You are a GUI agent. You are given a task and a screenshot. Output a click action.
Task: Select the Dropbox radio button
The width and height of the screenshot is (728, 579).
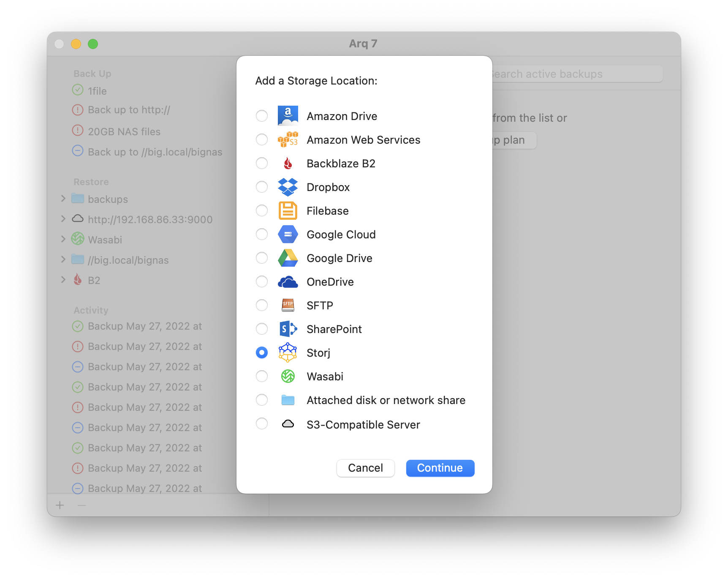pyautogui.click(x=262, y=187)
